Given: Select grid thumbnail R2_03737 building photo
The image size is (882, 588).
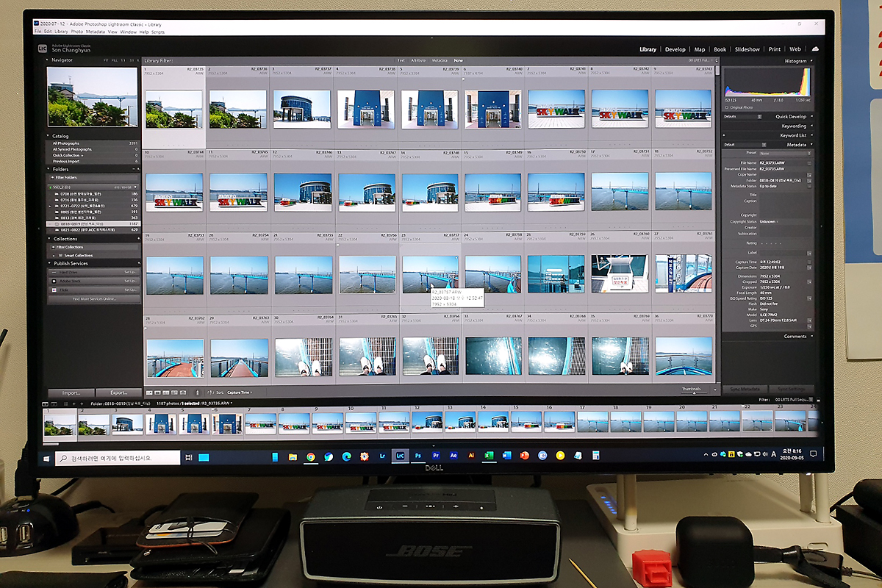Looking at the screenshot, I should point(302,110).
